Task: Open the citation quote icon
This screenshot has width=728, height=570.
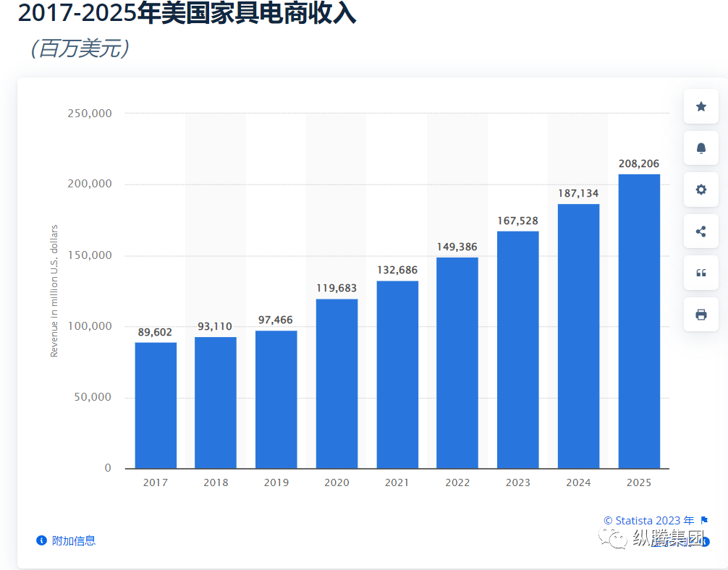Action: pos(701,273)
